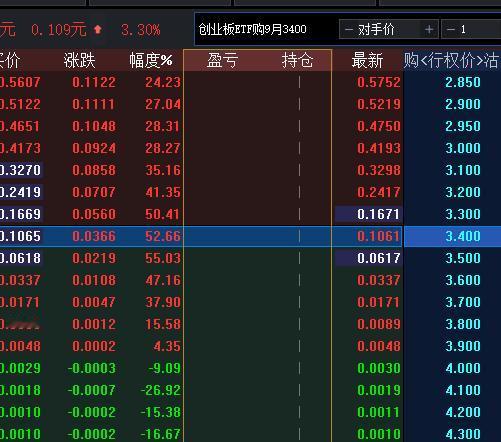This screenshot has width=501, height=442.
Task: Select highlighted strike price 3.400
Action: pos(463,236)
